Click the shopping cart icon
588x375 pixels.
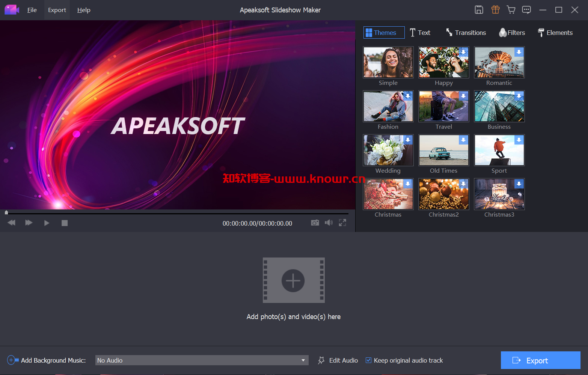(511, 10)
